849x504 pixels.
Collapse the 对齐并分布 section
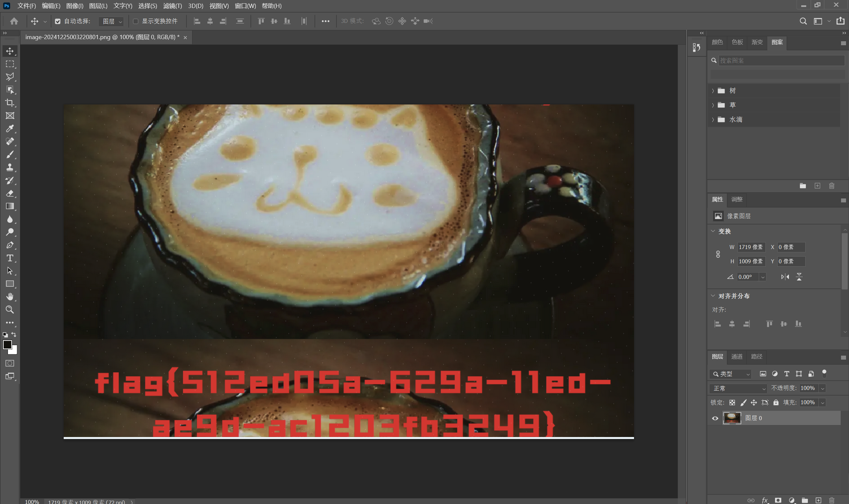[713, 296]
